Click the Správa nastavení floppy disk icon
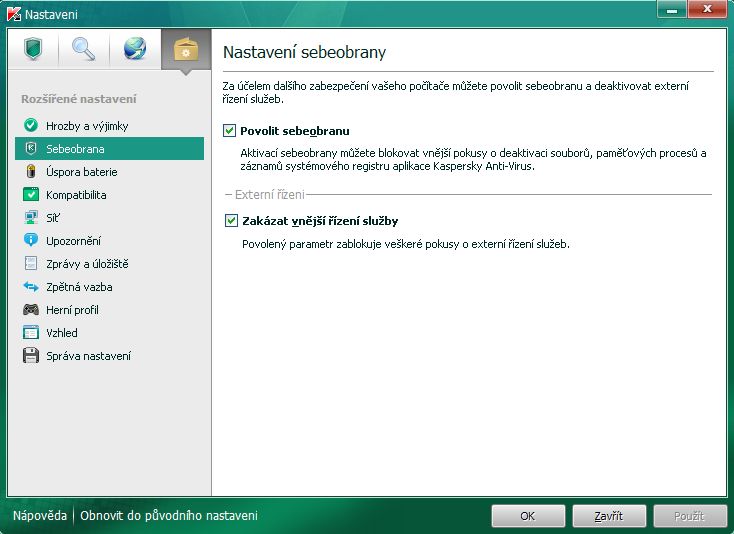734x534 pixels. pyautogui.click(x=31, y=355)
